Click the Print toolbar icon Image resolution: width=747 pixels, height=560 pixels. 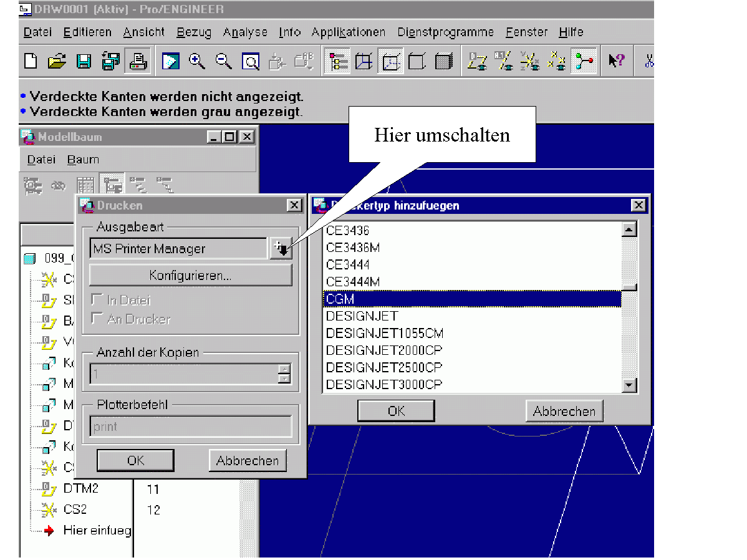coord(138,61)
